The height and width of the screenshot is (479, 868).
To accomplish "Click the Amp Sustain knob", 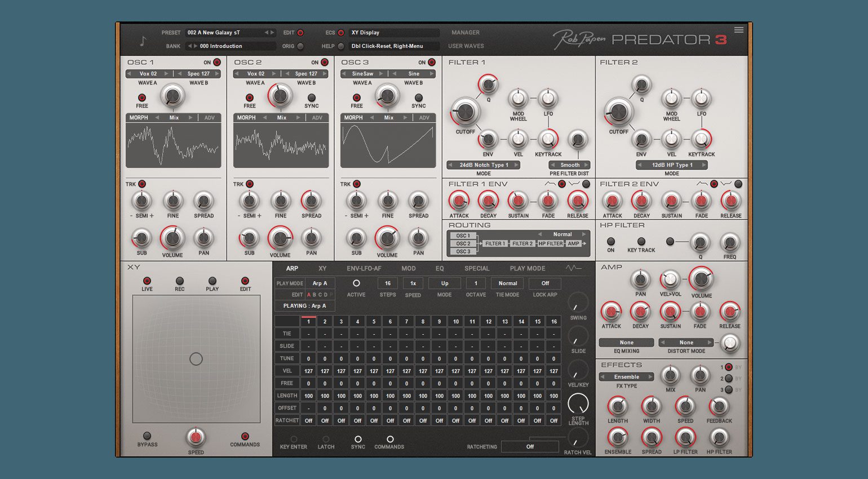I will pyautogui.click(x=670, y=312).
